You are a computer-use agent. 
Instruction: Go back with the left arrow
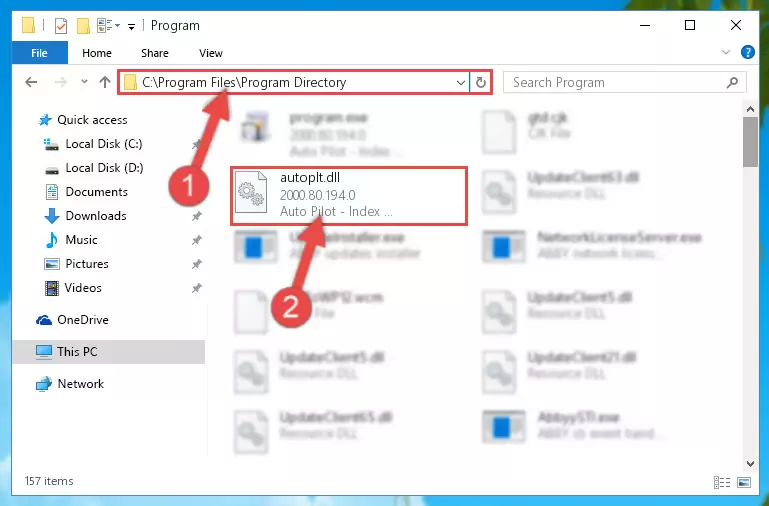tap(31, 82)
